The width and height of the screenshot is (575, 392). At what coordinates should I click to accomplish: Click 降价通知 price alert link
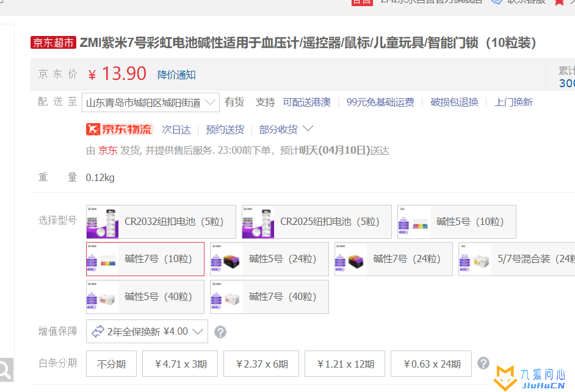(176, 75)
